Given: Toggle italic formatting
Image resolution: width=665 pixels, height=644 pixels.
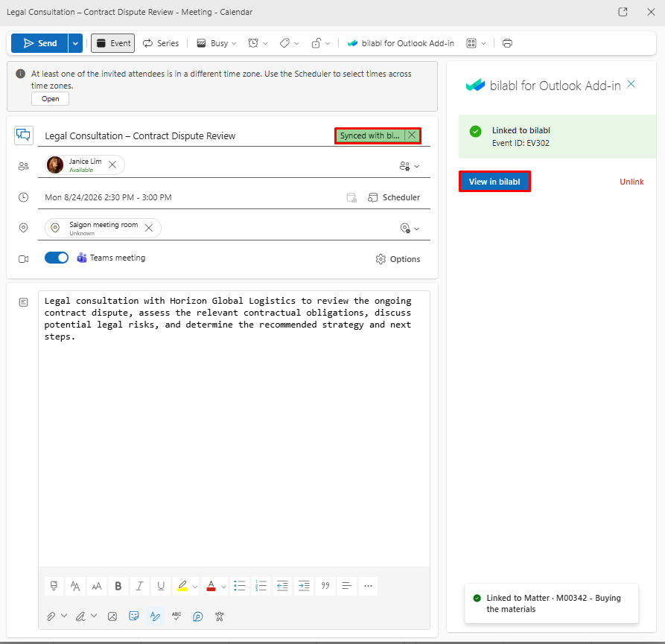Looking at the screenshot, I should 139,586.
